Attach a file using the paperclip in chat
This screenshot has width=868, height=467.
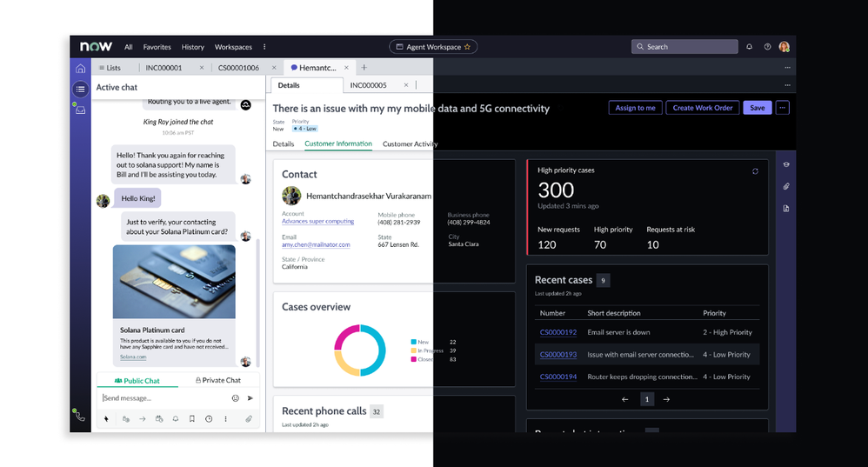pos(248,419)
